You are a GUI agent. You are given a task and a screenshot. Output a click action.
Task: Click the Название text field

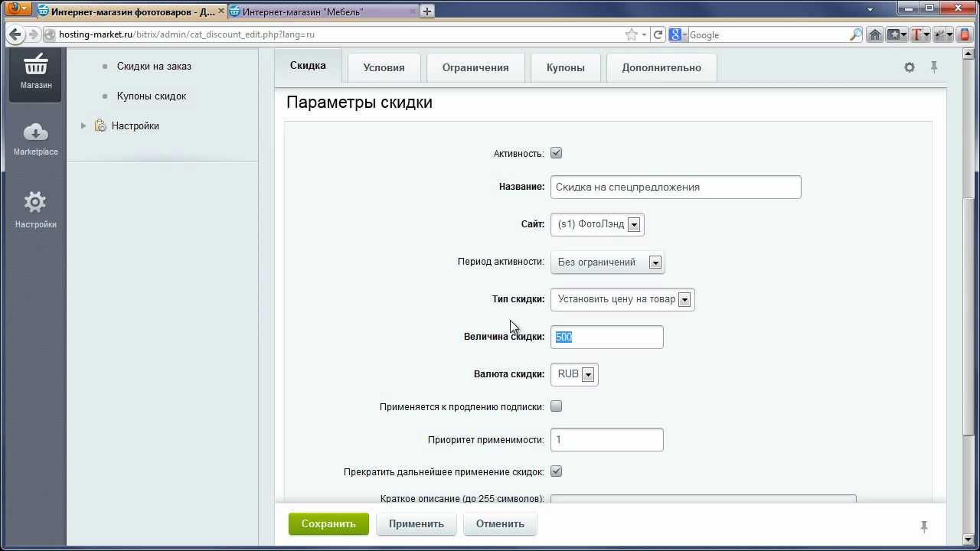676,187
